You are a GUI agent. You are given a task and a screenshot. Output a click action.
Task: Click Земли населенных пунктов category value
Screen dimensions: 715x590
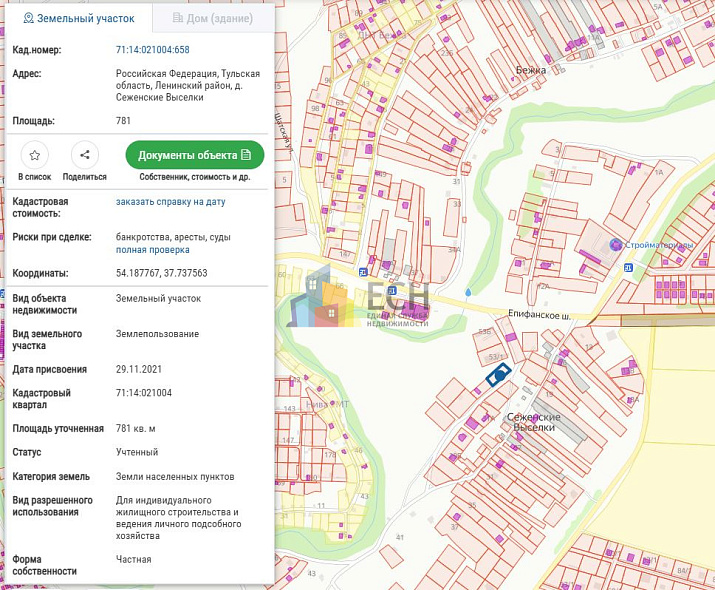click(175, 476)
